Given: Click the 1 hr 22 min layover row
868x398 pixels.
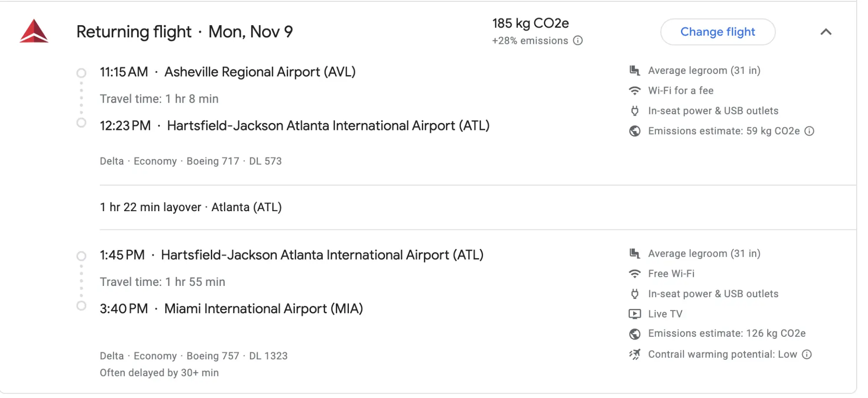Looking at the screenshot, I should click(x=191, y=207).
